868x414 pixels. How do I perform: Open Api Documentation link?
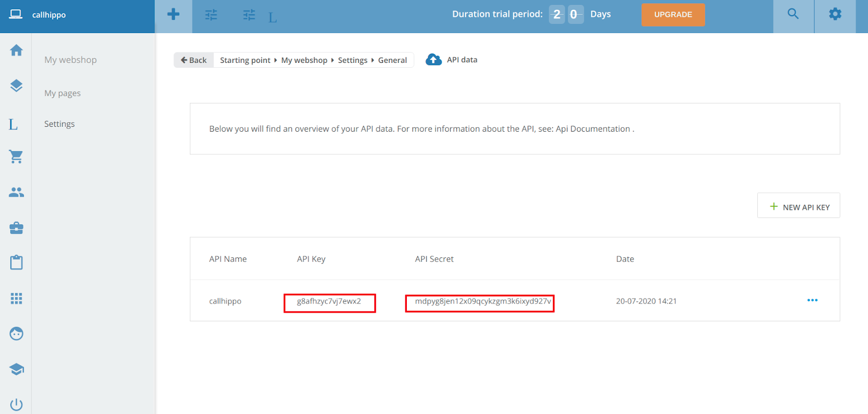click(x=593, y=129)
